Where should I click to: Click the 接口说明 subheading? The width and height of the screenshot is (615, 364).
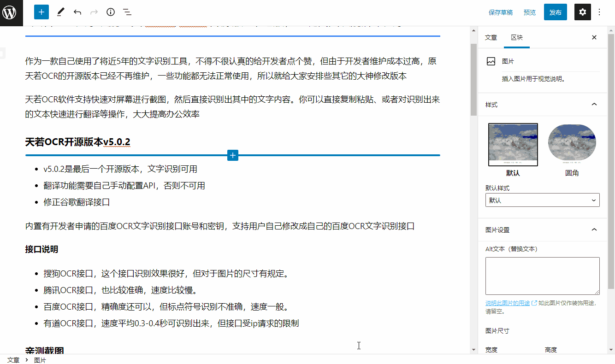click(x=41, y=249)
